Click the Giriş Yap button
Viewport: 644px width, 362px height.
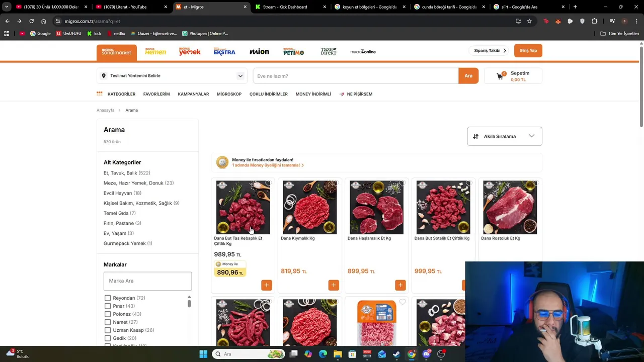click(528, 51)
